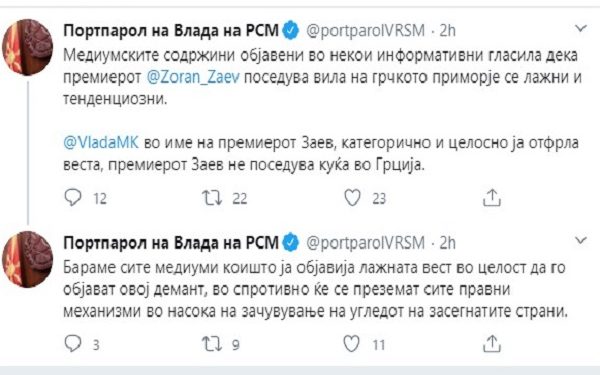
Task: Open the @Zoran_Zaev mention link
Action: point(194,78)
